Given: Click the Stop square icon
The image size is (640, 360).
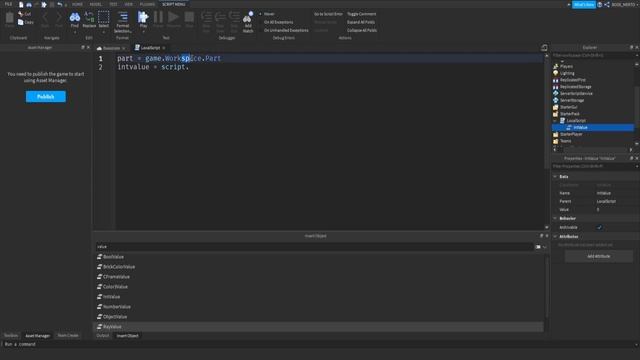Looking at the screenshot, I should click(189, 17).
